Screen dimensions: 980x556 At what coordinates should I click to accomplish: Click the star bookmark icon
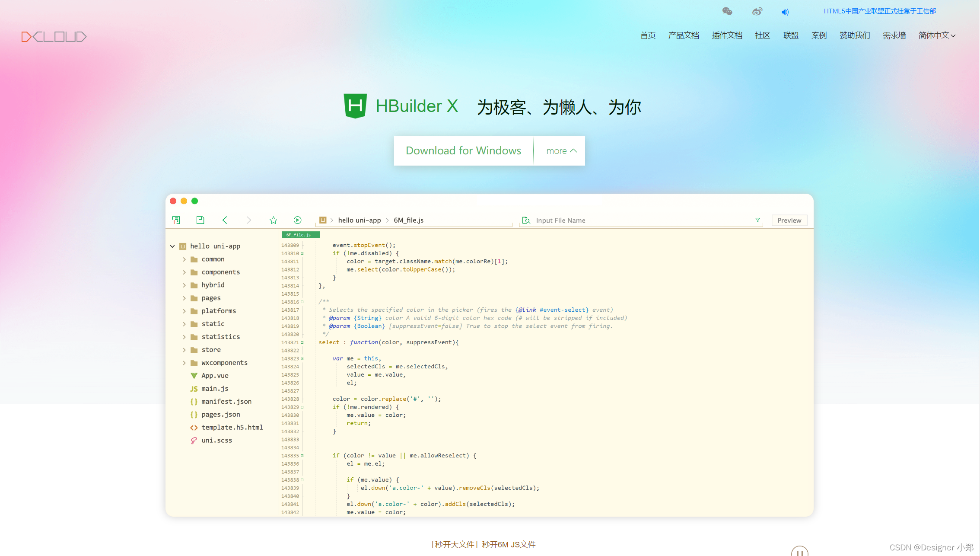point(273,220)
